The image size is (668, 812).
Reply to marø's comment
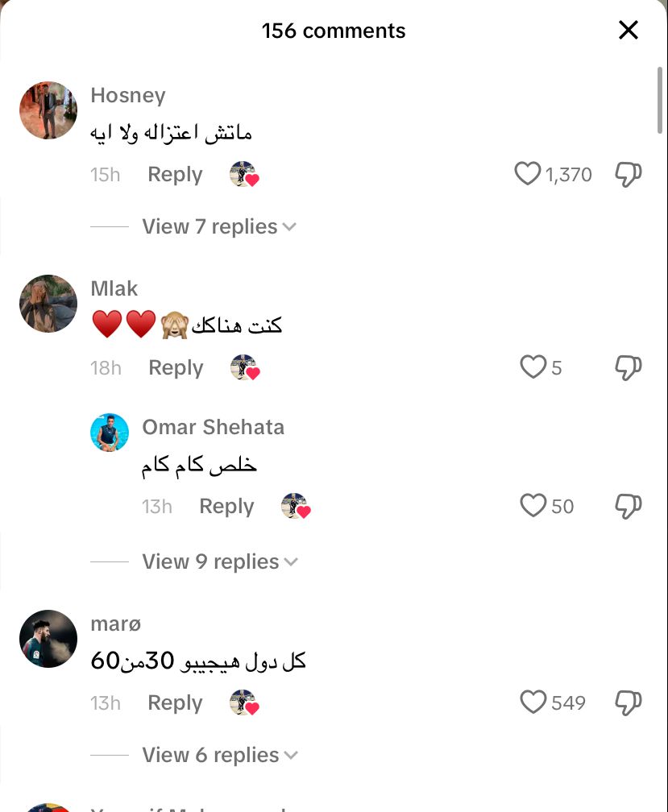pyautogui.click(x=175, y=702)
